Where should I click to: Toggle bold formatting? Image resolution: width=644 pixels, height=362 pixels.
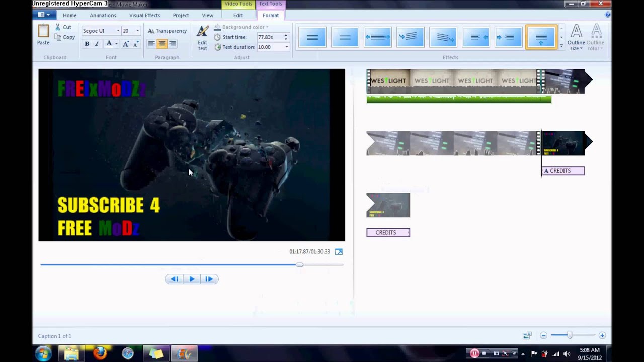click(87, 44)
